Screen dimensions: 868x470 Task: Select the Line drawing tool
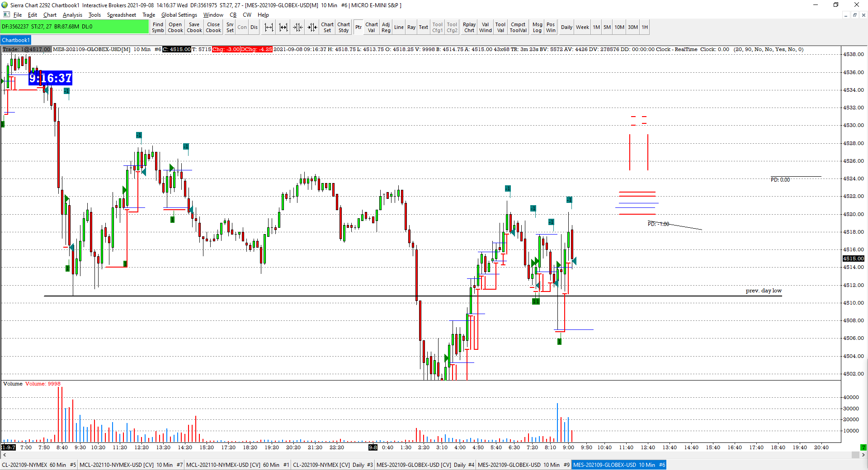399,27
